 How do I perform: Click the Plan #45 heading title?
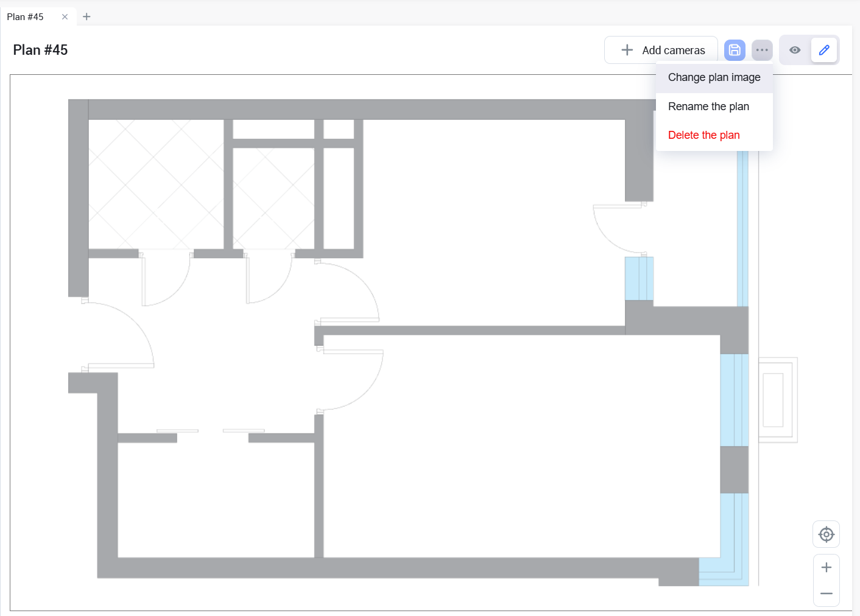[40, 50]
